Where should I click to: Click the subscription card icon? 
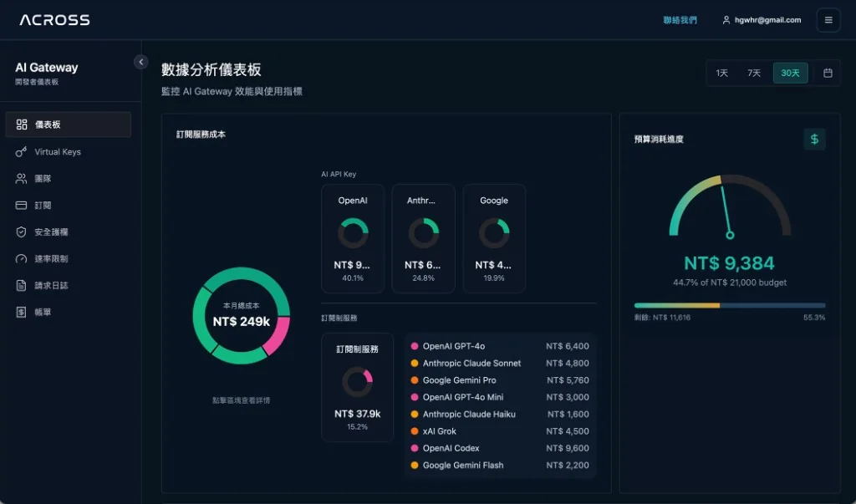pyautogui.click(x=21, y=206)
